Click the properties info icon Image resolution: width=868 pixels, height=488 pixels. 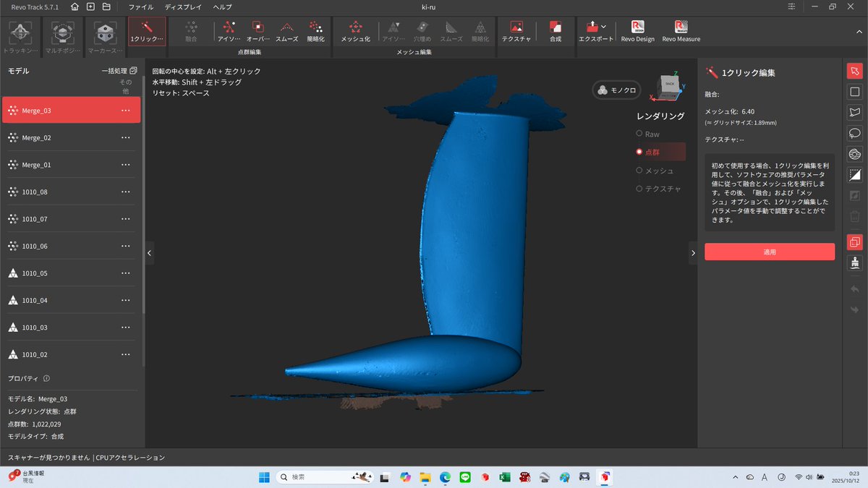[x=46, y=378]
